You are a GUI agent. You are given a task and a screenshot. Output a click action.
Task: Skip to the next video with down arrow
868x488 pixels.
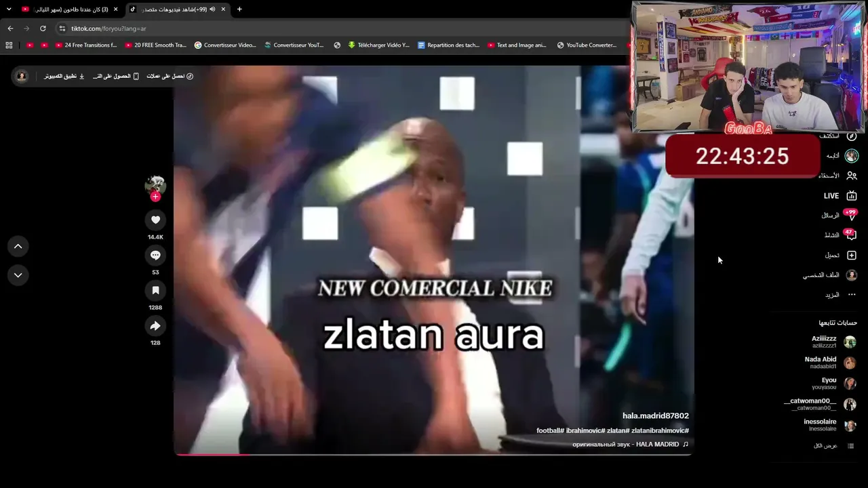click(x=18, y=275)
